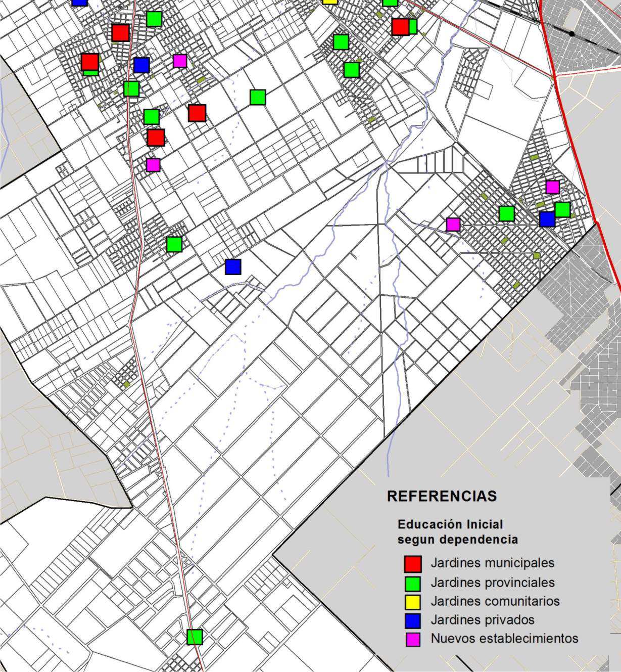The image size is (621, 672).
Task: Select the 'Jardines provinciales' legend label
Action: click(493, 583)
